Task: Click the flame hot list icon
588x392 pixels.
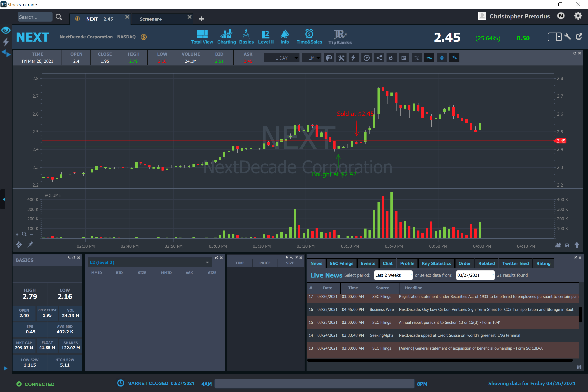Action: [391, 58]
